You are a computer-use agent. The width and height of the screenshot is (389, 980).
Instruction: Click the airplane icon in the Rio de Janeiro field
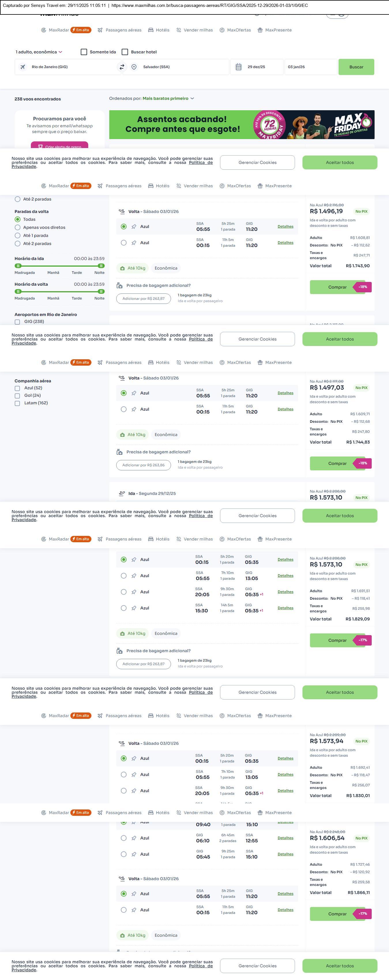click(x=23, y=67)
